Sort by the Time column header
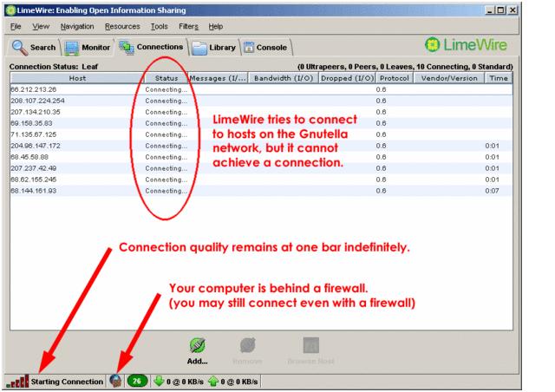Screen dimensions: 555x392 tap(499, 78)
